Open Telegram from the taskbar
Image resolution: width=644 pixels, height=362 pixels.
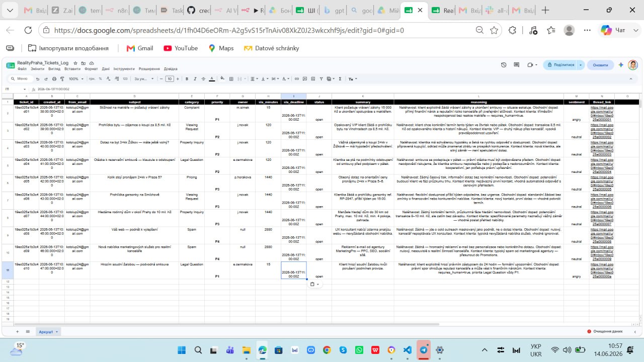pos(424,350)
